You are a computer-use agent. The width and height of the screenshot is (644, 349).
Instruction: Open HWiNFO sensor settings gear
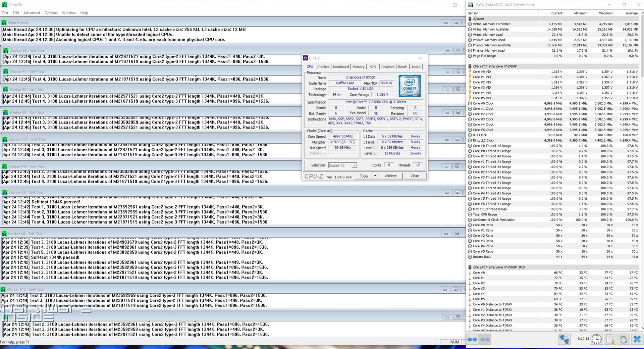pos(623,339)
